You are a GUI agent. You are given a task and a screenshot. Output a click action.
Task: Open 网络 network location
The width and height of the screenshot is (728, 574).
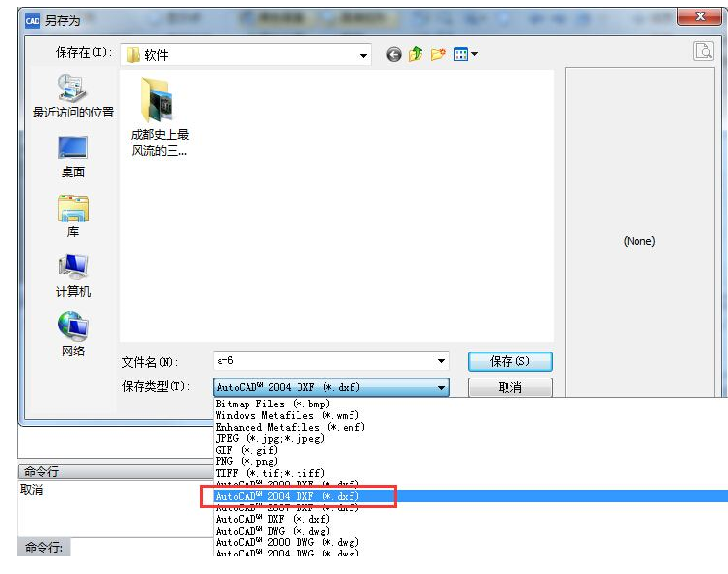(x=73, y=336)
